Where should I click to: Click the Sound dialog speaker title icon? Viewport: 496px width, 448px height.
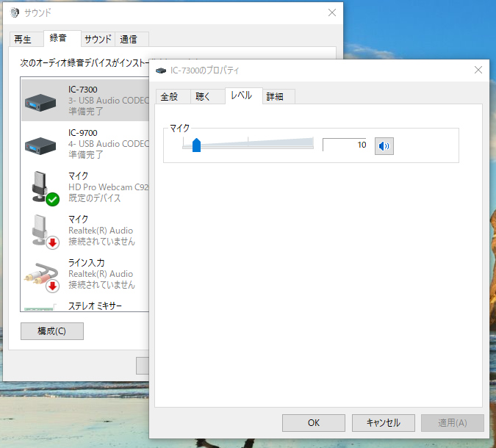(x=14, y=12)
